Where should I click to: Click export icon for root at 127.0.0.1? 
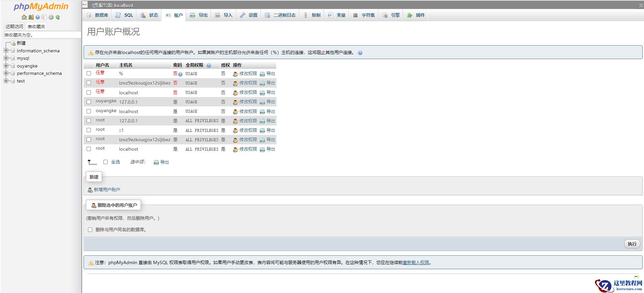[x=262, y=121]
